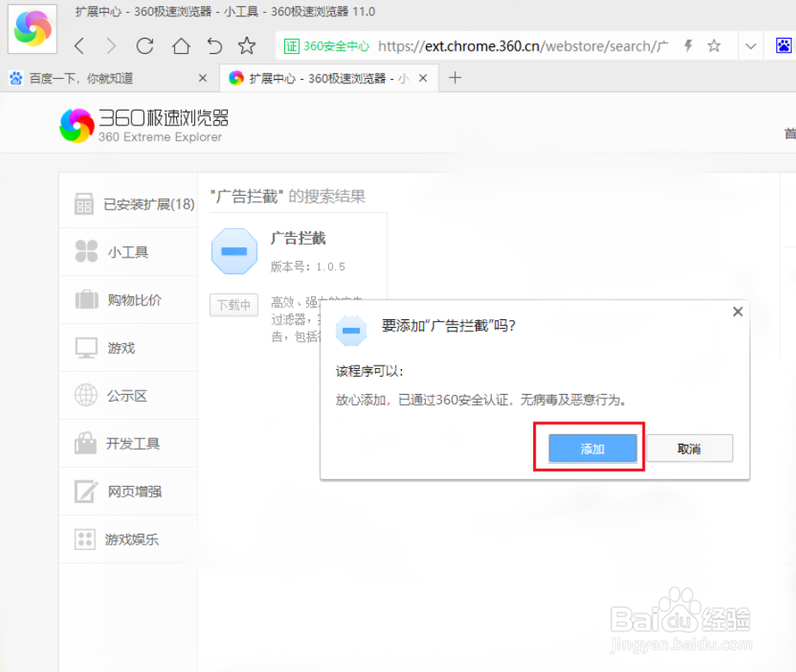Image resolution: width=796 pixels, height=672 pixels.
Task: Open a new tab with plus button
Action: tap(455, 77)
